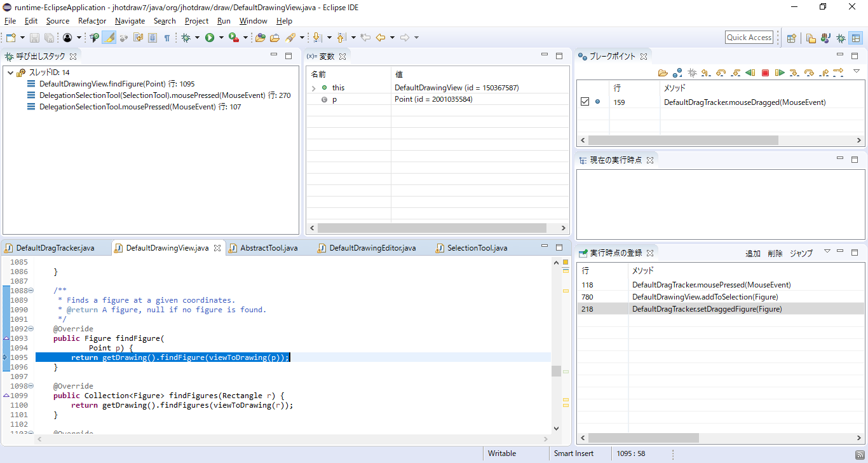Select the DefaultDragTracker.mousePressed(MouseEvent) record row

(721, 285)
